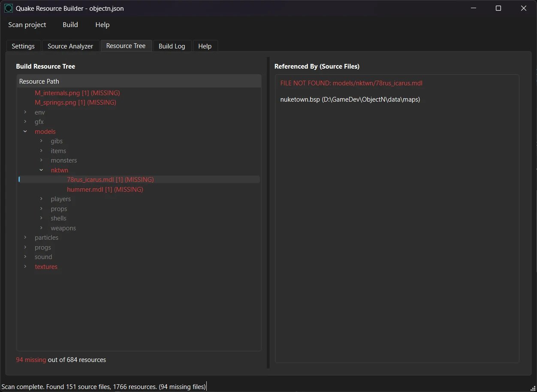Select the props folder label

(x=59, y=209)
